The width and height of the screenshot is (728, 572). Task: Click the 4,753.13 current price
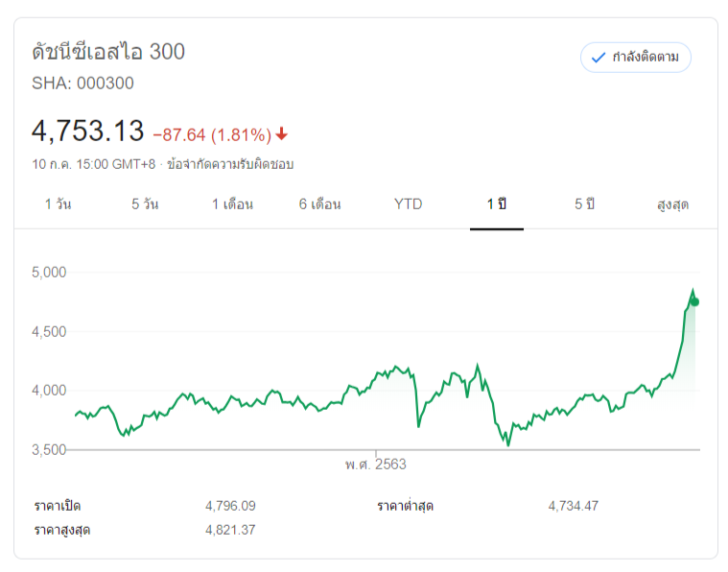[87, 131]
